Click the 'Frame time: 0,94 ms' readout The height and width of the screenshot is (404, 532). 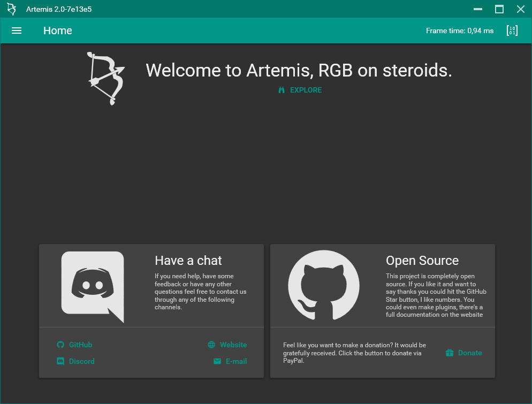[460, 31]
